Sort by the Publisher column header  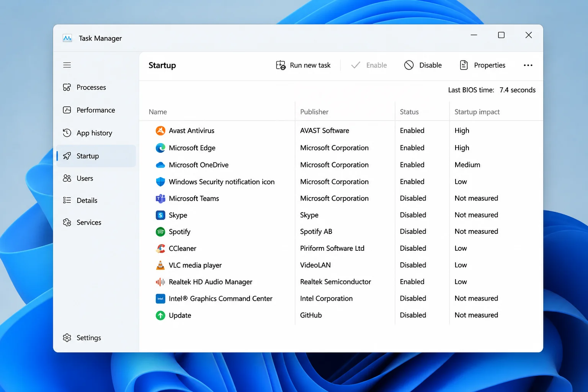[314, 112]
